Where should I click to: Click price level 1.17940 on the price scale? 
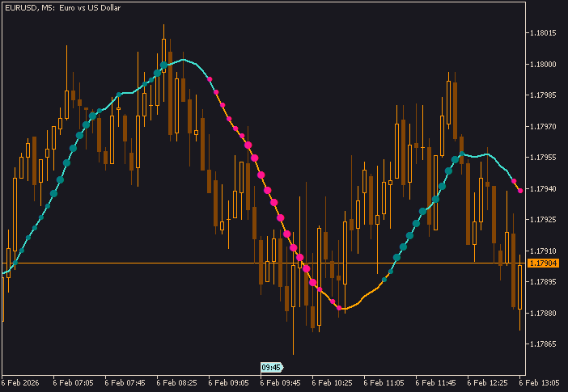pyautogui.click(x=543, y=188)
